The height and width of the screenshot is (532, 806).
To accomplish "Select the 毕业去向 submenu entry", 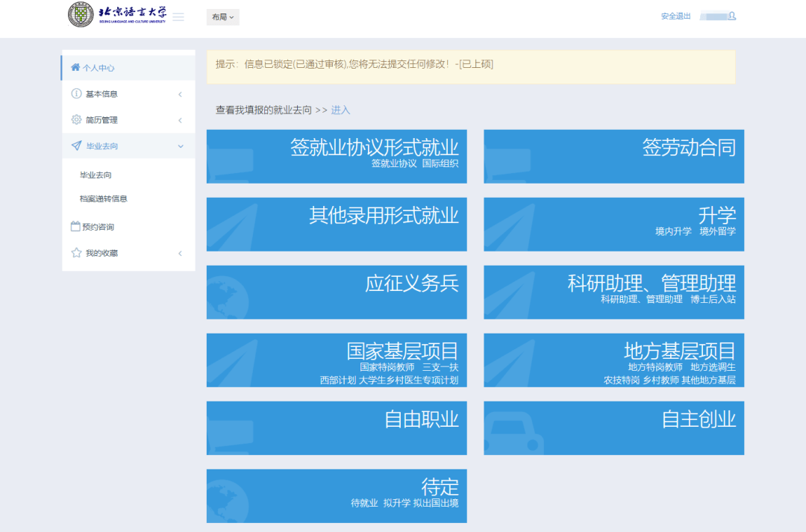I will click(x=96, y=175).
